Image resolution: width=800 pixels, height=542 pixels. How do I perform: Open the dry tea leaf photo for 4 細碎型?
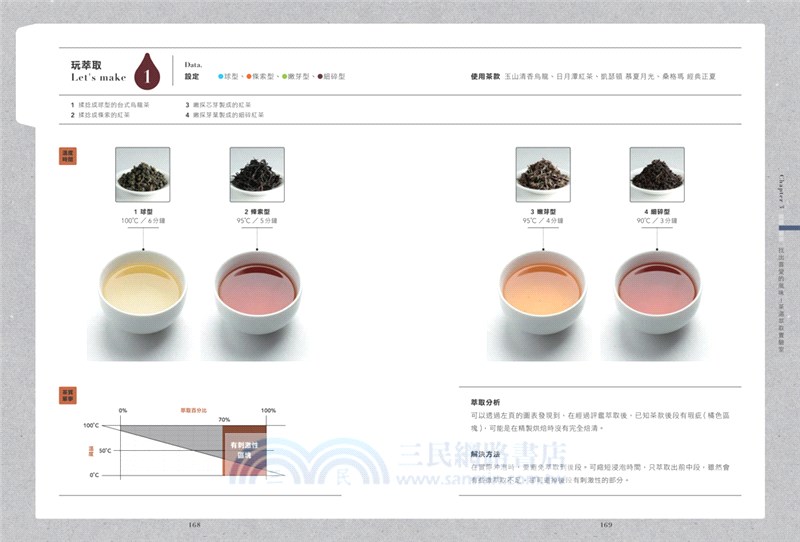point(657,175)
